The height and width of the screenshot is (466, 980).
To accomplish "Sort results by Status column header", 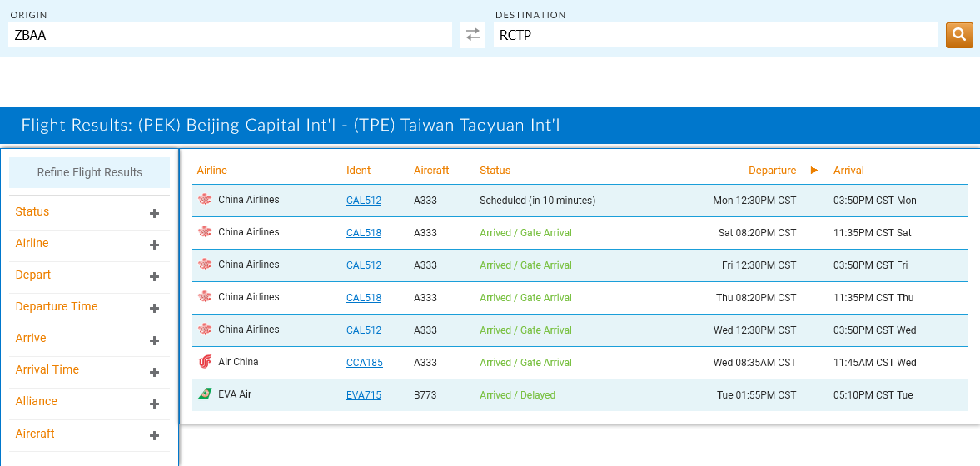I will [495, 171].
